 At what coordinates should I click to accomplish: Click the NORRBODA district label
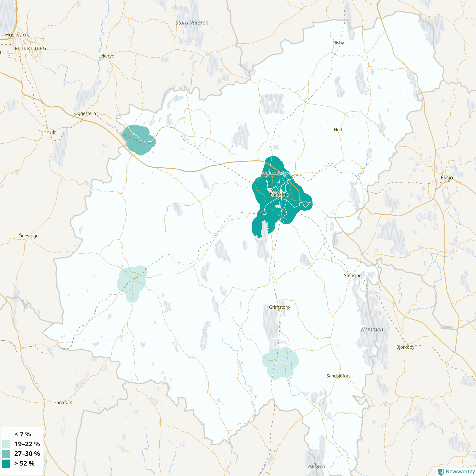[276, 173]
